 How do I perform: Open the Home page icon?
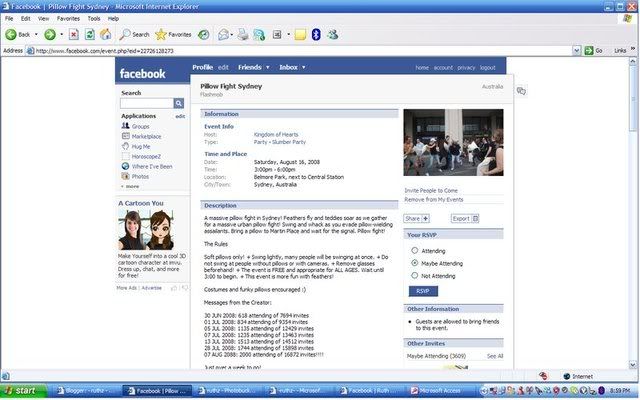pos(106,35)
